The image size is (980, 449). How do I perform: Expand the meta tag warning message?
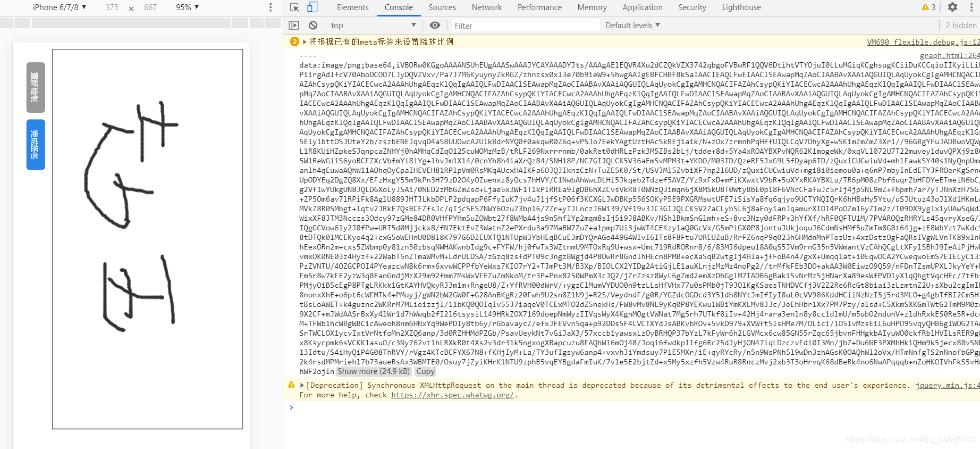tap(305, 41)
